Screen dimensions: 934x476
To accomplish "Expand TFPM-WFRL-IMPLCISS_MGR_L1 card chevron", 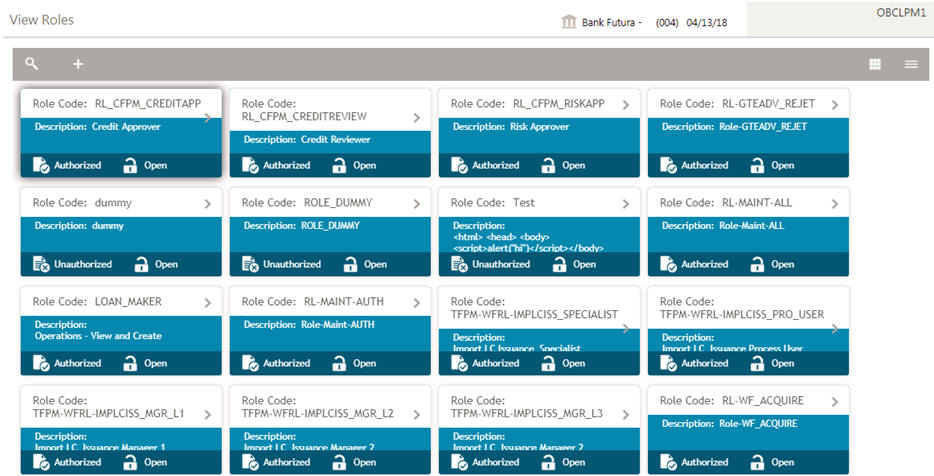I will pos(208,415).
